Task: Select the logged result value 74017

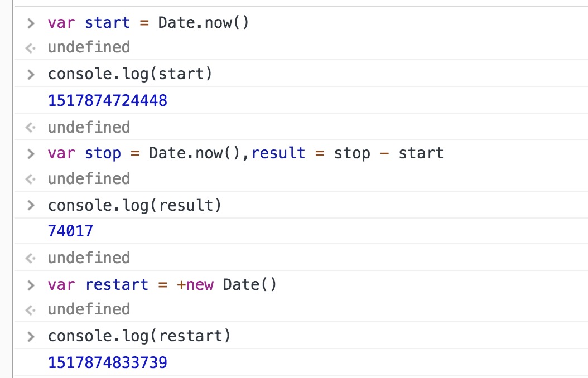Action: (x=70, y=231)
